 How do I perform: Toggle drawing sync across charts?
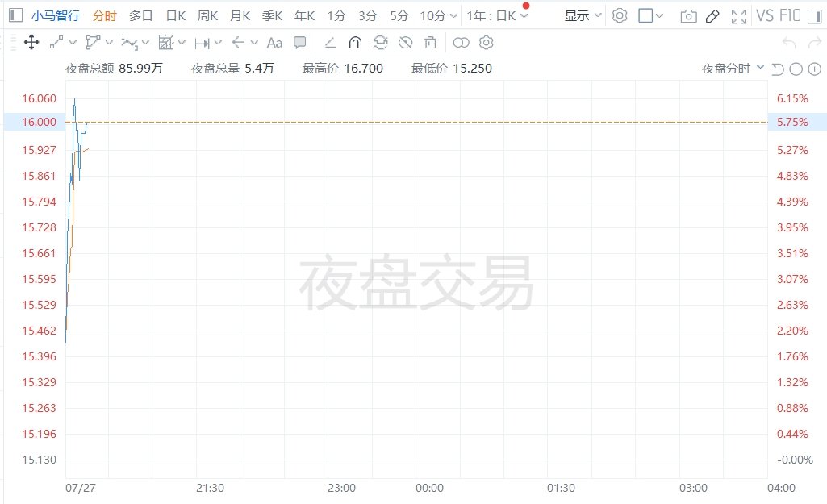tap(380, 43)
